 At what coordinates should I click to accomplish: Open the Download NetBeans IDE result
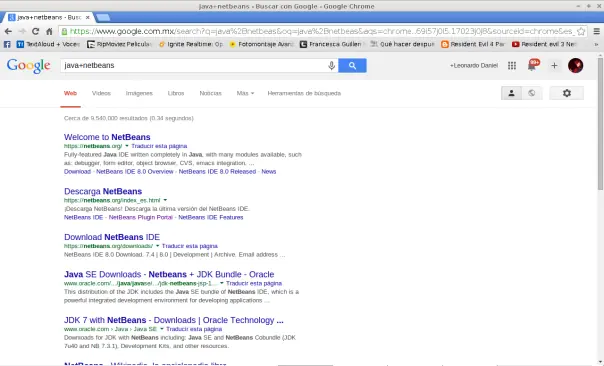click(112, 237)
